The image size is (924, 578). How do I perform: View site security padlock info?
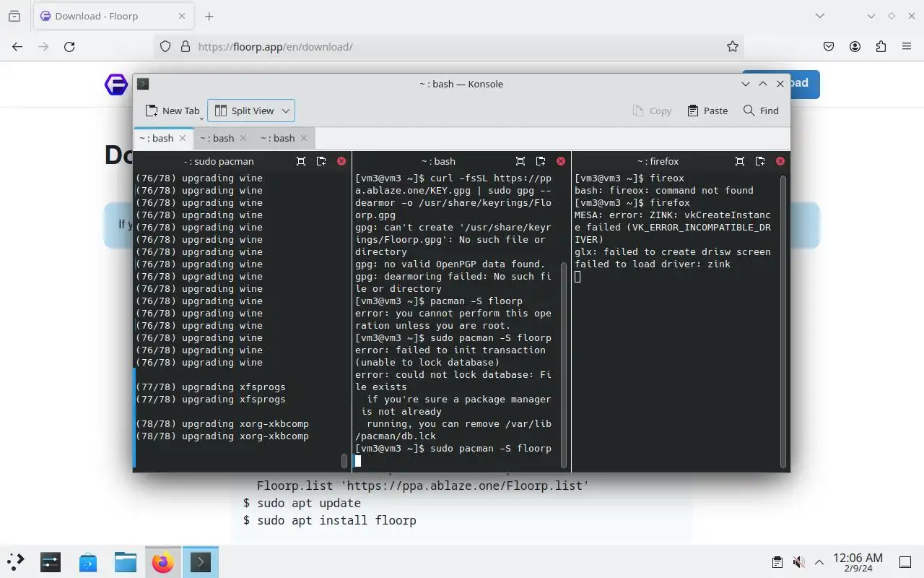(x=186, y=46)
